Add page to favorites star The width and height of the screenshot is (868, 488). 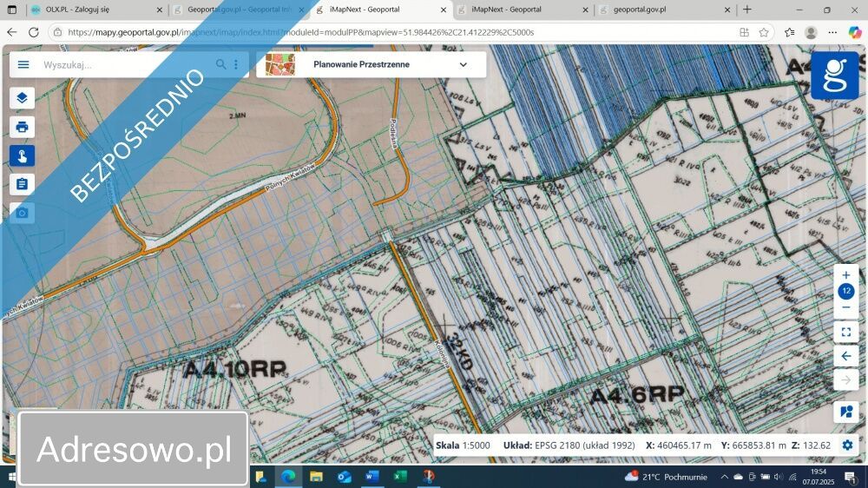[764, 33]
